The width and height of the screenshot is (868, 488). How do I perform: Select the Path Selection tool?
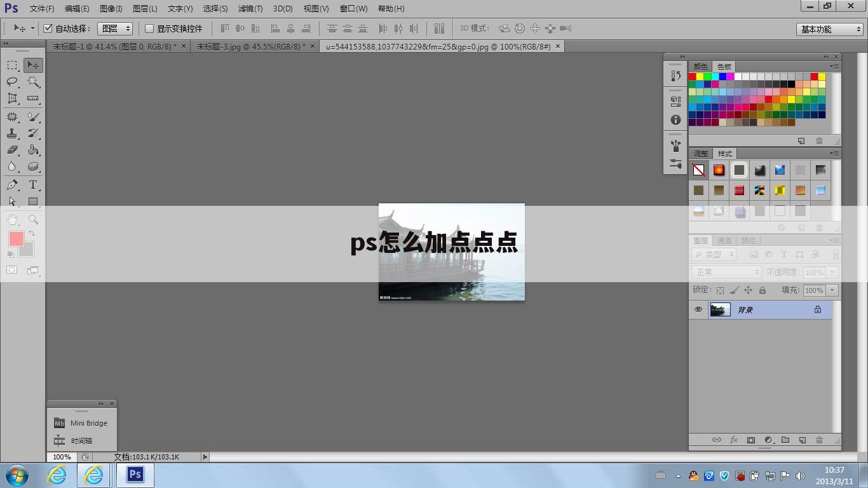pos(12,201)
